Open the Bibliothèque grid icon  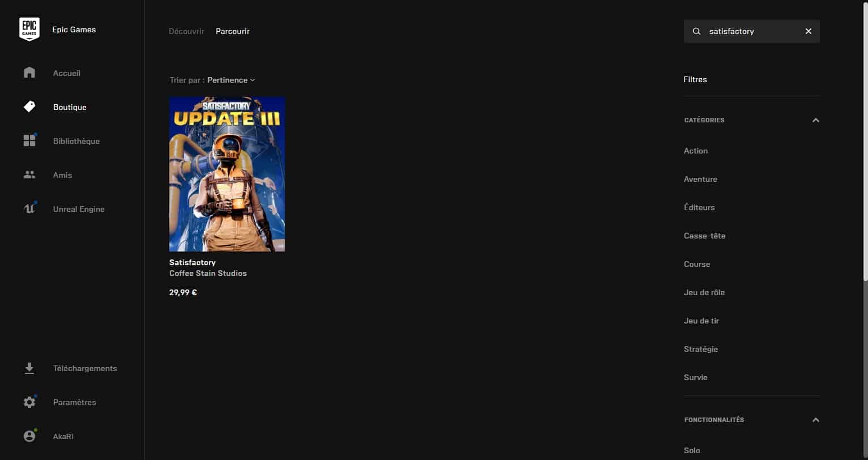click(x=29, y=140)
